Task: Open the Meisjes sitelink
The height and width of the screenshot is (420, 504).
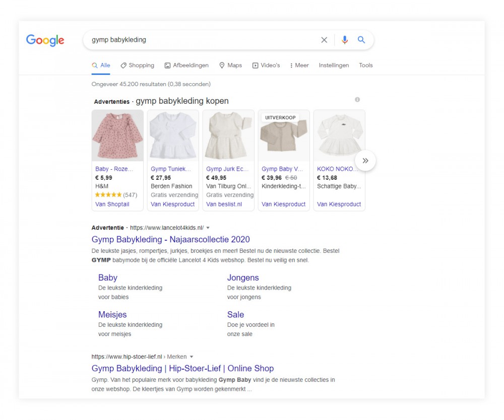Action: tap(112, 315)
